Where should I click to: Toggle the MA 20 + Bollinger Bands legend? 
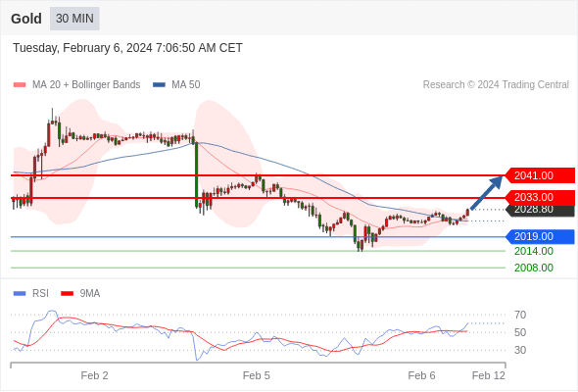[76, 85]
